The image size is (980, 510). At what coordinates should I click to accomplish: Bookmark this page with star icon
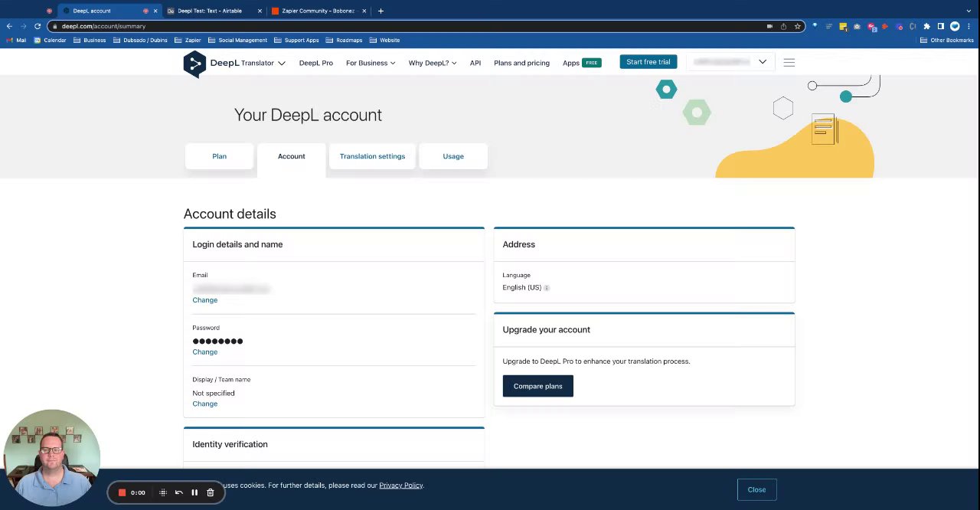click(797, 26)
